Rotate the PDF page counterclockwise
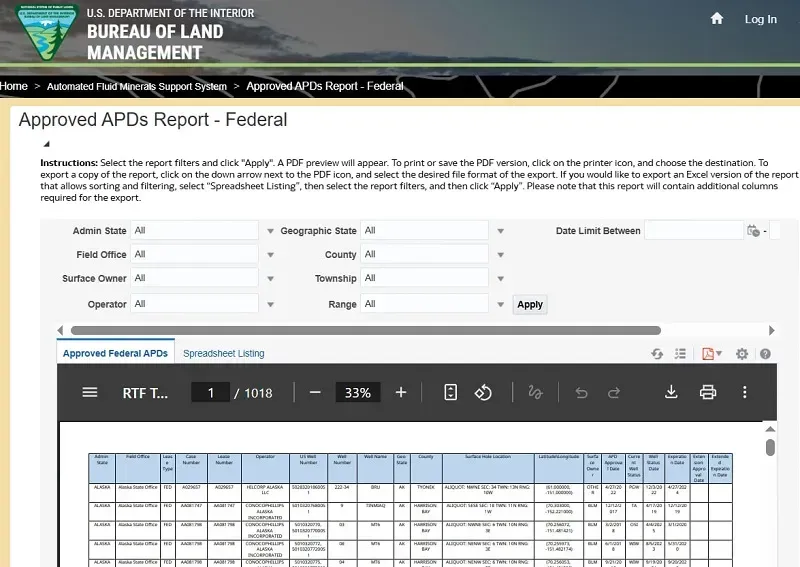Image resolution: width=800 pixels, height=567 pixels. 483,392
